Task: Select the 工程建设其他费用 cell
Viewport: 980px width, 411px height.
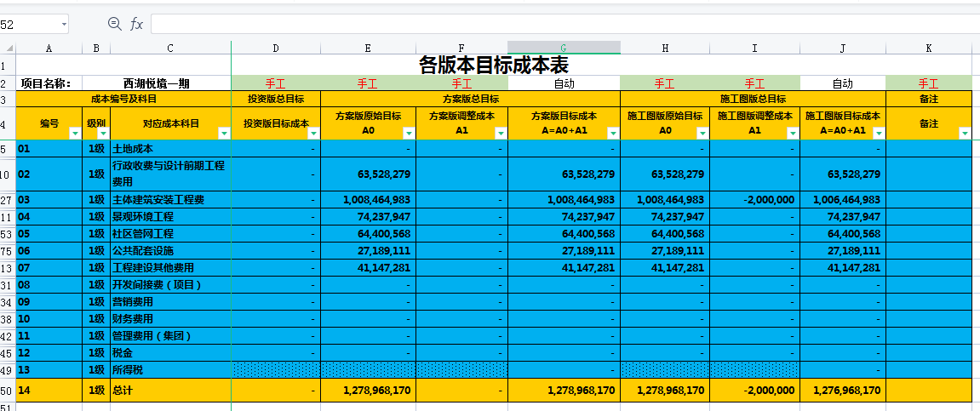Action: (x=170, y=267)
